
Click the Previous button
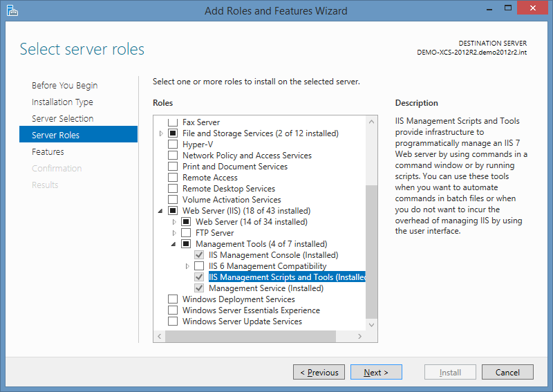tap(319, 372)
